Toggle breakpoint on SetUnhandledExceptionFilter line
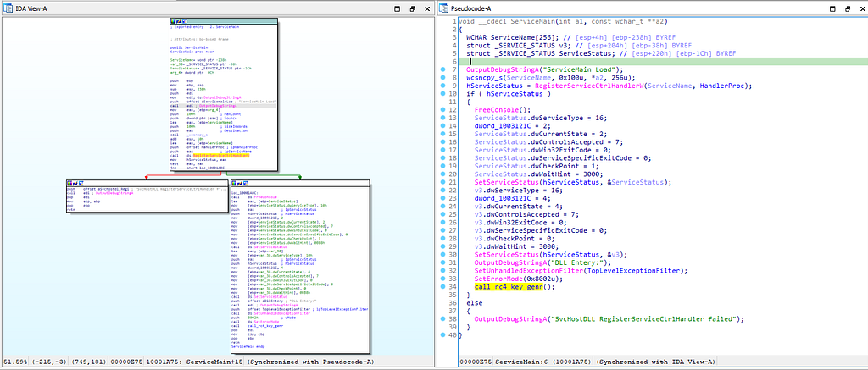Screen dimensions: 868x370 click(444, 270)
